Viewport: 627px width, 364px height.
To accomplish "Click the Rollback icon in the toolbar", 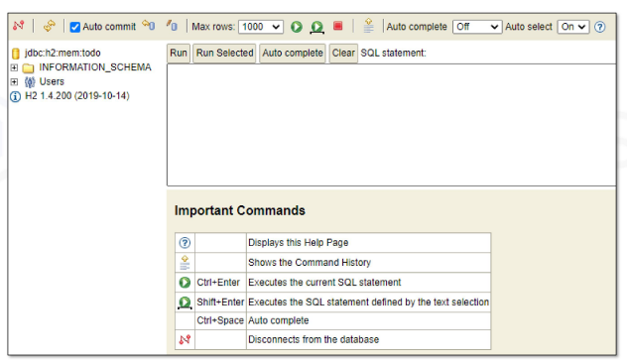I will point(149,26).
